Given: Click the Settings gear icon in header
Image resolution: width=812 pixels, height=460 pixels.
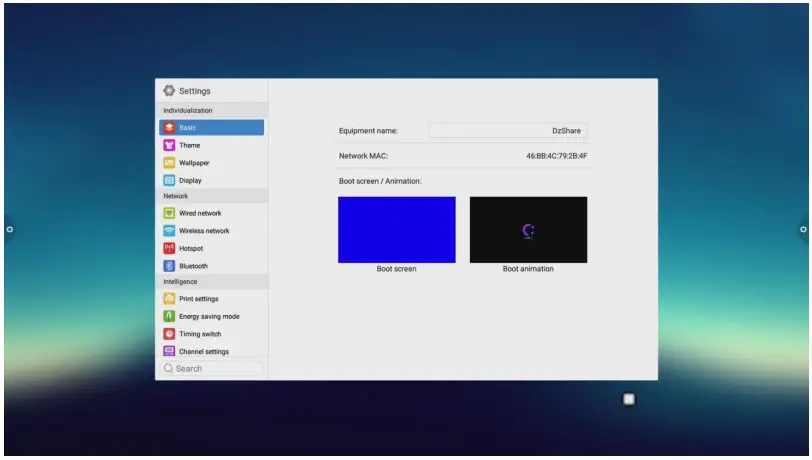Looking at the screenshot, I should coord(169,91).
